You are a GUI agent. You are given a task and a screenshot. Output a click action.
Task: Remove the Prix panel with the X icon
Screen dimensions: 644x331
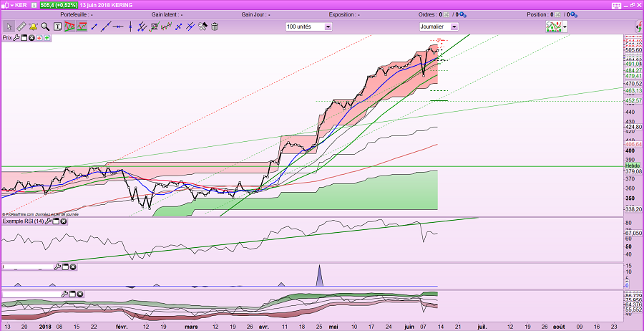[31, 38]
